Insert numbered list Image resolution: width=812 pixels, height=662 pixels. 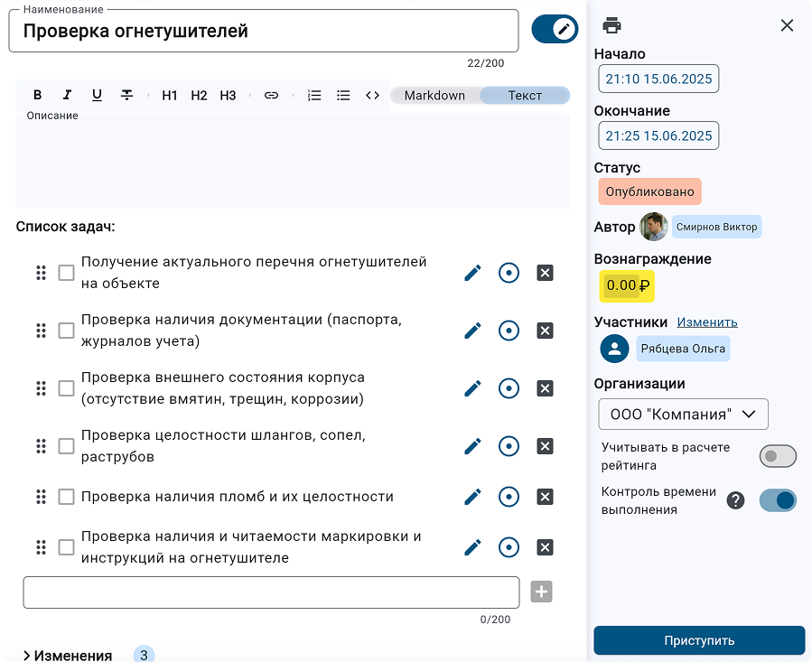314,96
